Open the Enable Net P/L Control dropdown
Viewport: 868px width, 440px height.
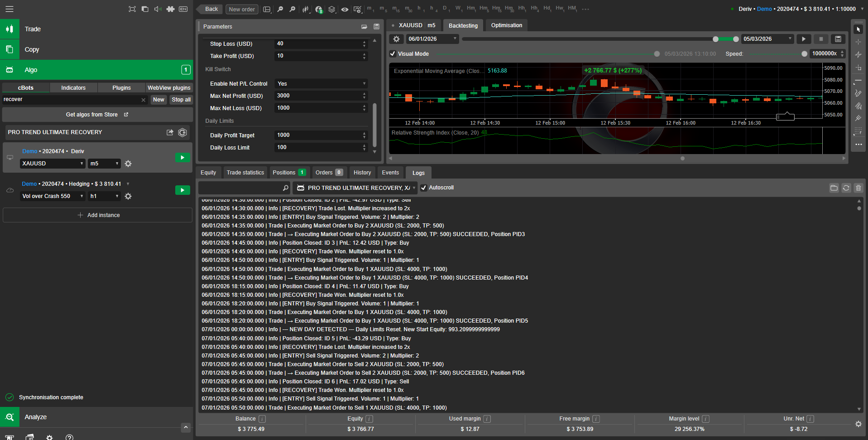(321, 84)
